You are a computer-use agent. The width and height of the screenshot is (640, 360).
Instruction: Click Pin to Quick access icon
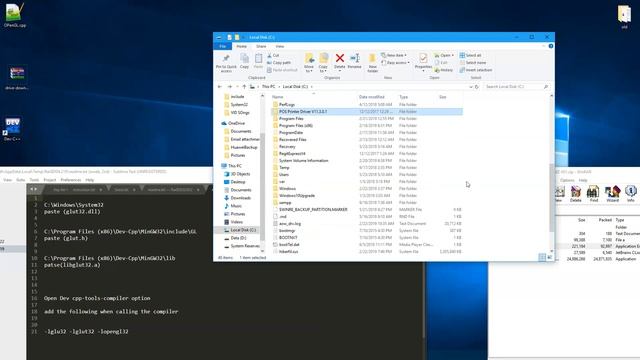pyautogui.click(x=226, y=63)
